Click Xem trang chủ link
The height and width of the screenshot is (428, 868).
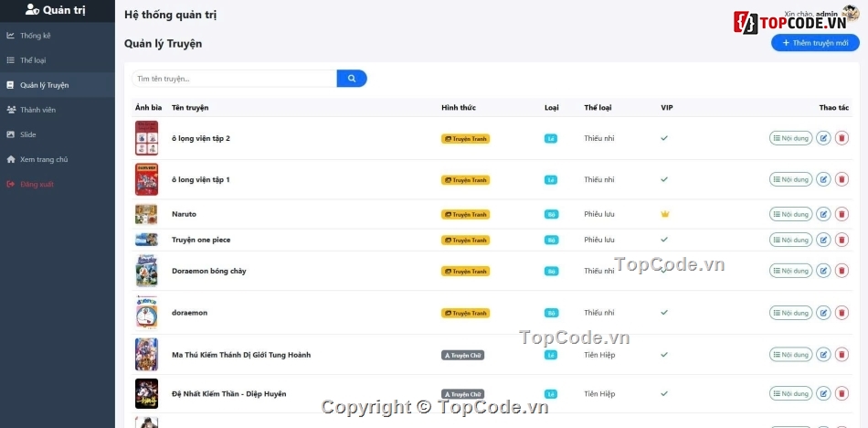tap(44, 159)
